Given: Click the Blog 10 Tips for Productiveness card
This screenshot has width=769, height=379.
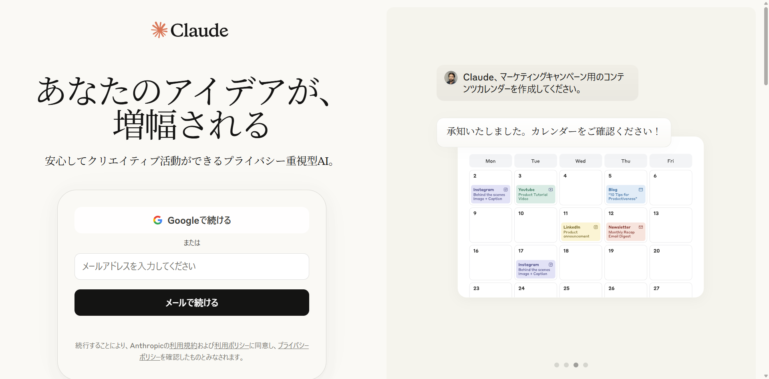Looking at the screenshot, I should [x=625, y=194].
